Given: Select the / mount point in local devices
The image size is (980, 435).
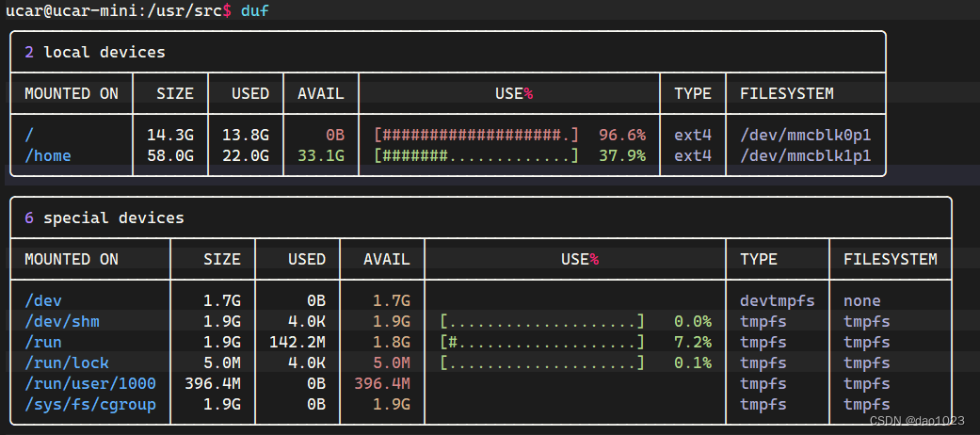Looking at the screenshot, I should (29, 135).
